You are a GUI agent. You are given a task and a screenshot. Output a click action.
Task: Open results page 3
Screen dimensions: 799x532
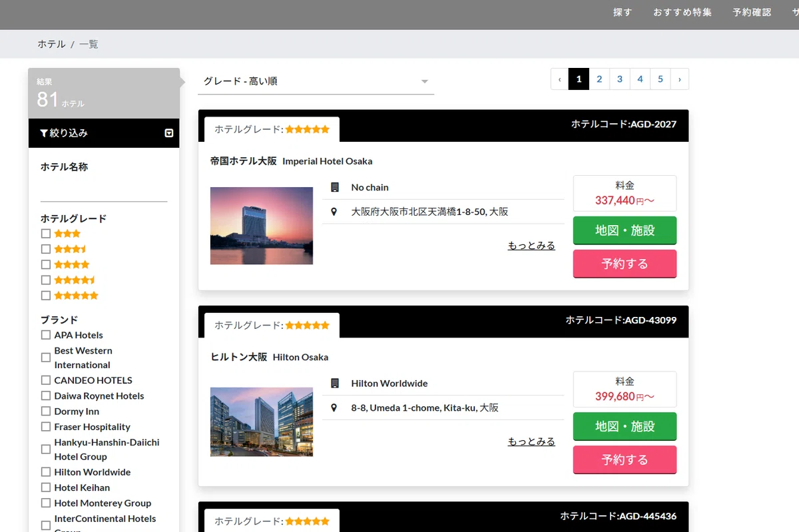620,79
